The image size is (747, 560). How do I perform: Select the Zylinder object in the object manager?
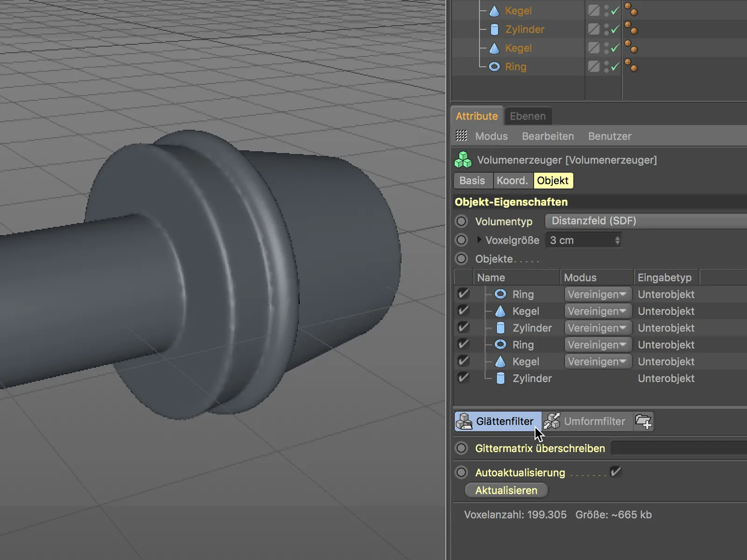click(525, 29)
